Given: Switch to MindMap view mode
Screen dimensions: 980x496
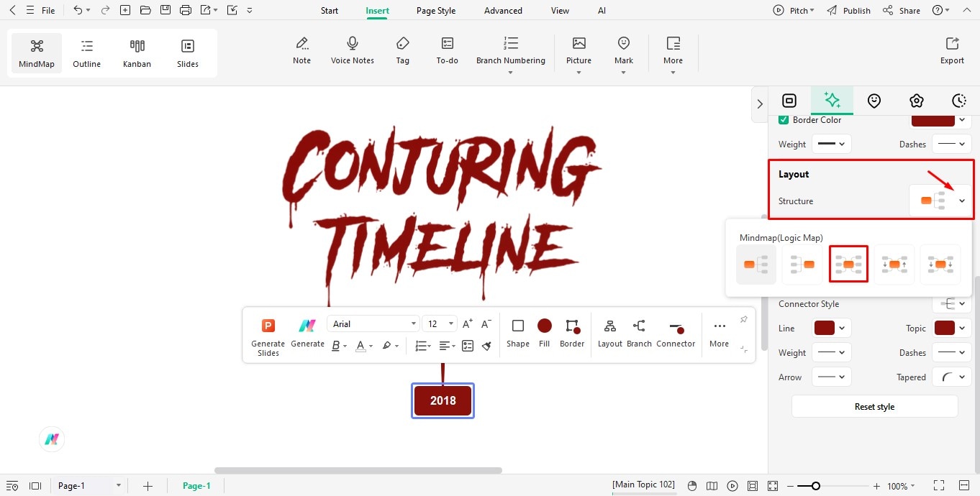Looking at the screenshot, I should [x=37, y=53].
